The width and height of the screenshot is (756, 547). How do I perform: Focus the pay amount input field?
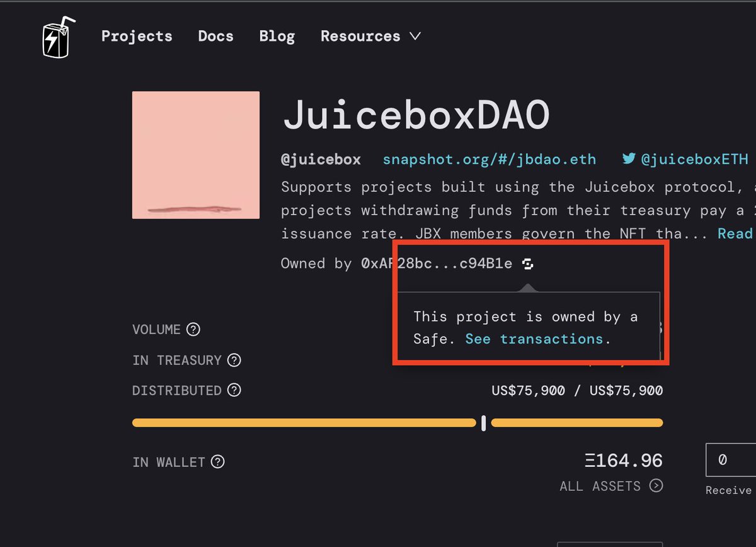point(730,460)
